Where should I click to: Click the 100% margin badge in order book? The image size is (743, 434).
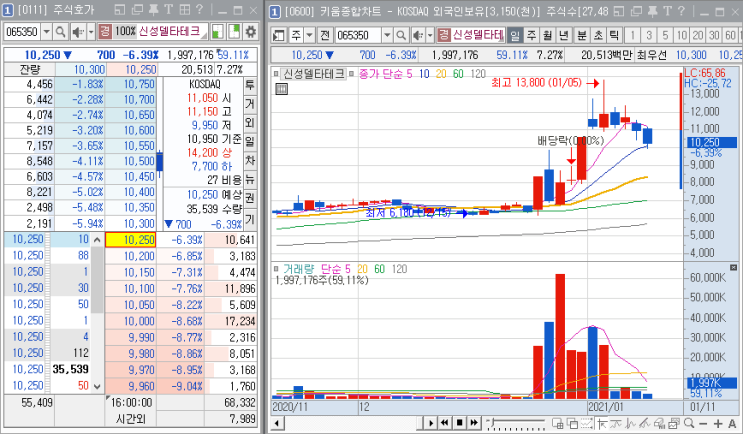(x=125, y=32)
